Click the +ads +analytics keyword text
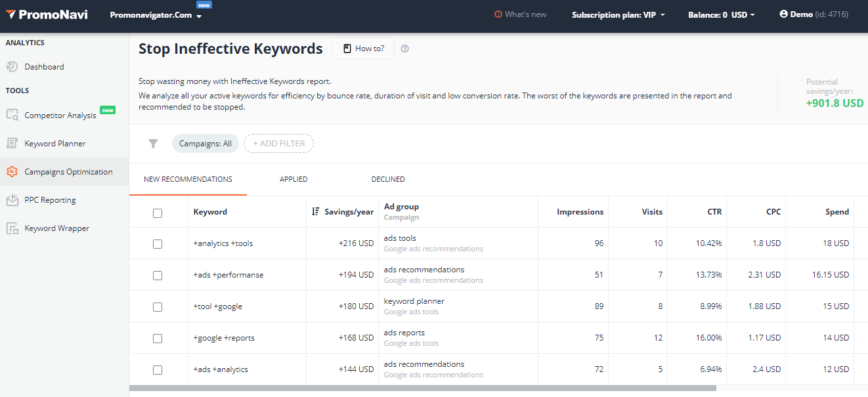The image size is (868, 397). click(221, 369)
